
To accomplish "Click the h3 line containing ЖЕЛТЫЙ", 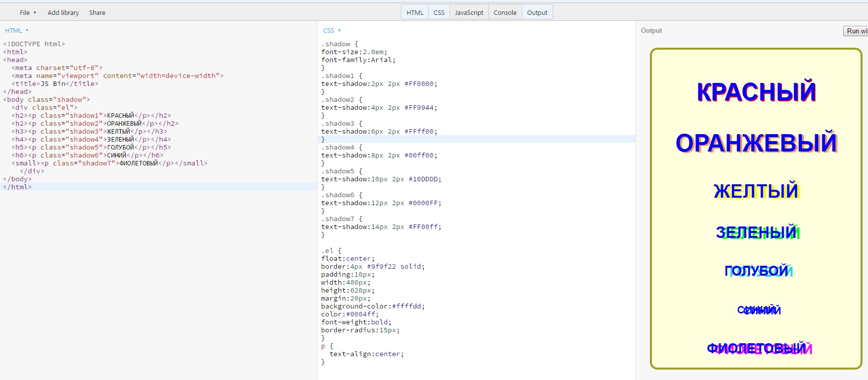I will point(89,131).
